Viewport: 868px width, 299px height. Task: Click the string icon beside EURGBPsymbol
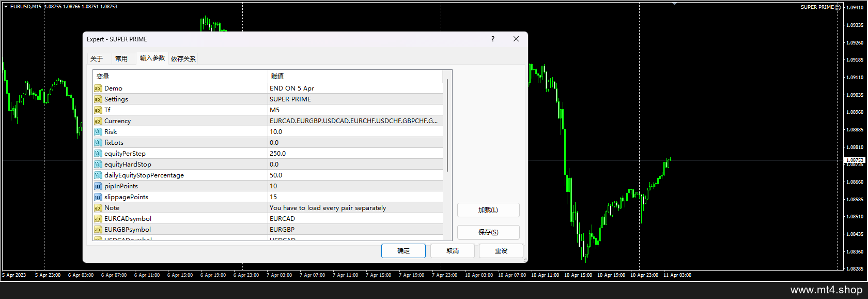98,230
